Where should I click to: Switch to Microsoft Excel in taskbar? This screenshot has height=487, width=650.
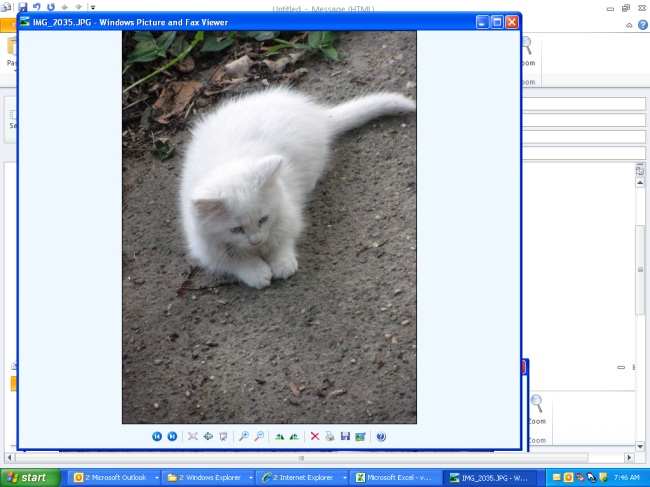[394, 478]
